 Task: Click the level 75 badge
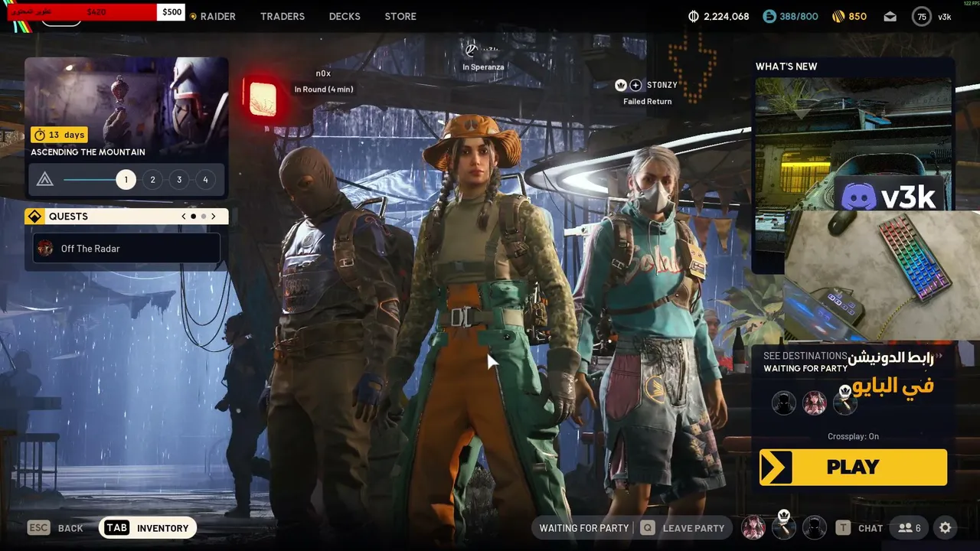[x=922, y=17]
